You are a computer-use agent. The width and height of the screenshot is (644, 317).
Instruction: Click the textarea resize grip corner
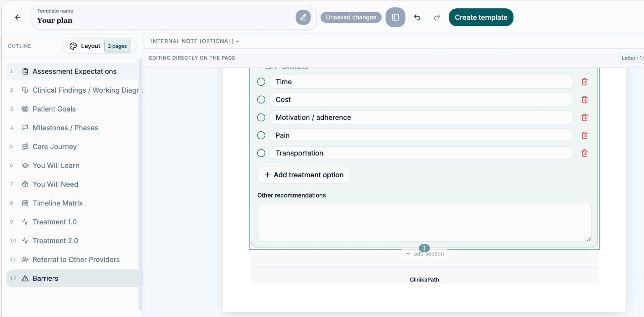(589, 239)
